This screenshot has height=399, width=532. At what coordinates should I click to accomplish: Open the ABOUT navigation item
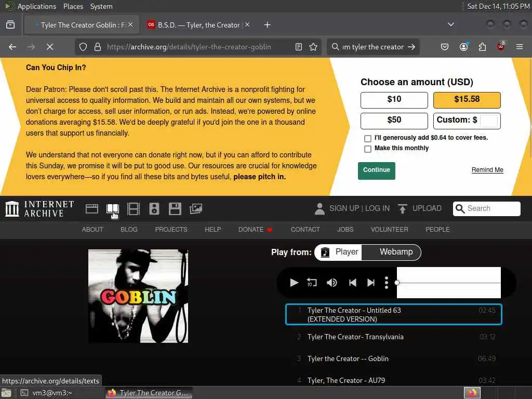tap(92, 230)
